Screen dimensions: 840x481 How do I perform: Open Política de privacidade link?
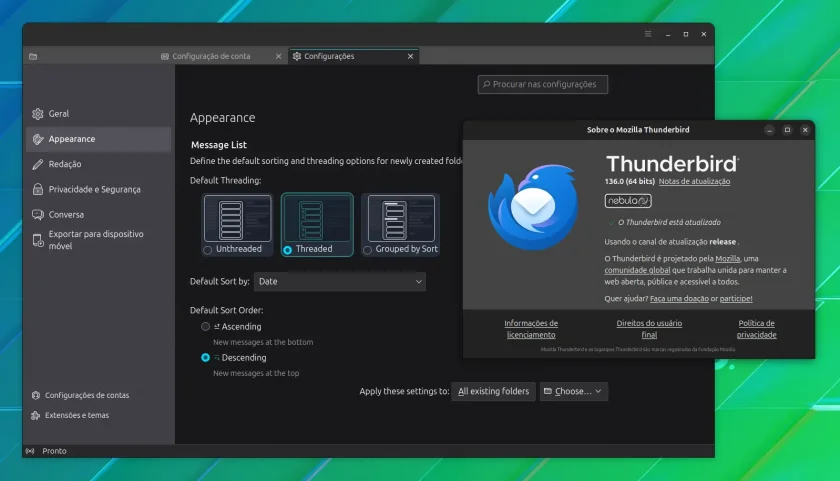(756, 329)
